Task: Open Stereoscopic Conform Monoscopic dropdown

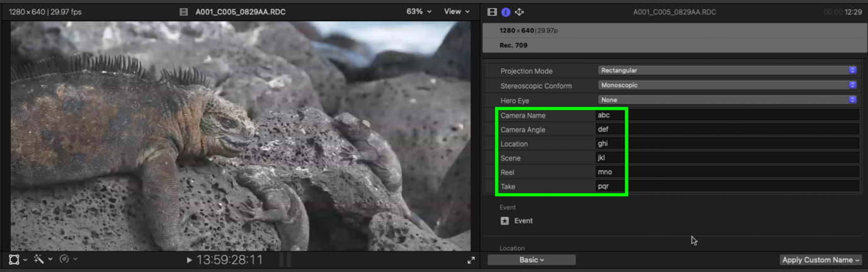Action: click(x=728, y=85)
